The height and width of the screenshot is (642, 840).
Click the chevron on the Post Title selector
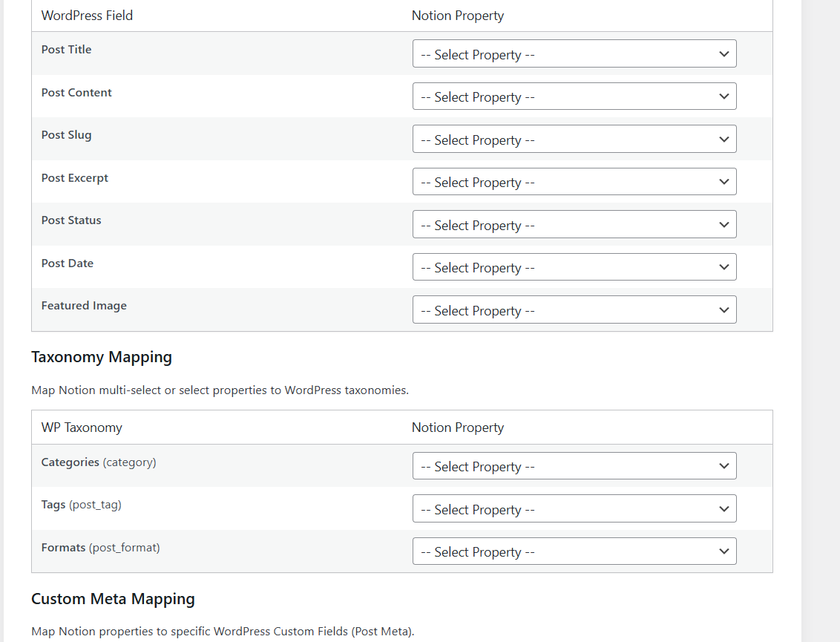723,53
